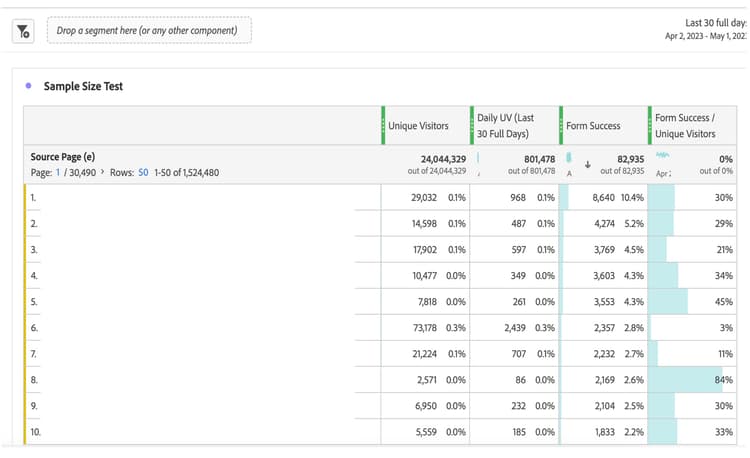750x458 pixels.
Task: Click Form Success / Unique Visitors trend sparkline
Action: click(x=662, y=155)
